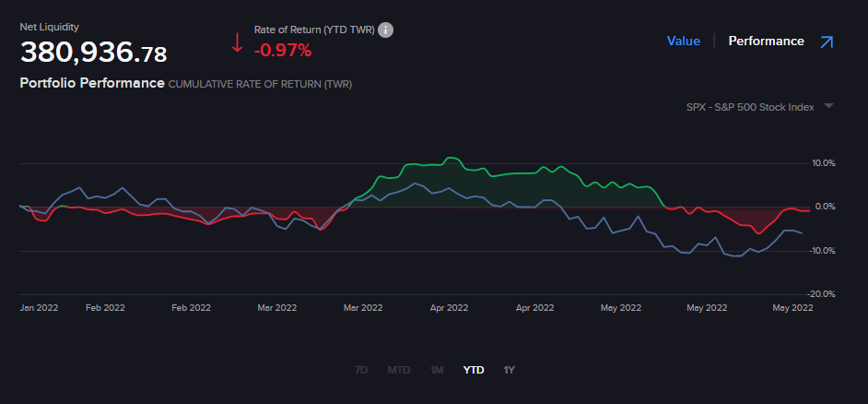Screen dimensions: 868x404
Task: Click the lowest point of the blue SPX line
Action: coord(735,256)
